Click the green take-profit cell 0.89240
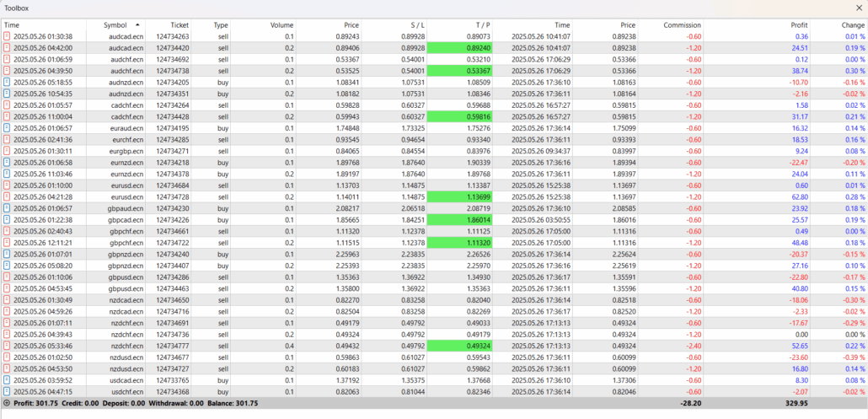The image size is (868, 419). 460,48
